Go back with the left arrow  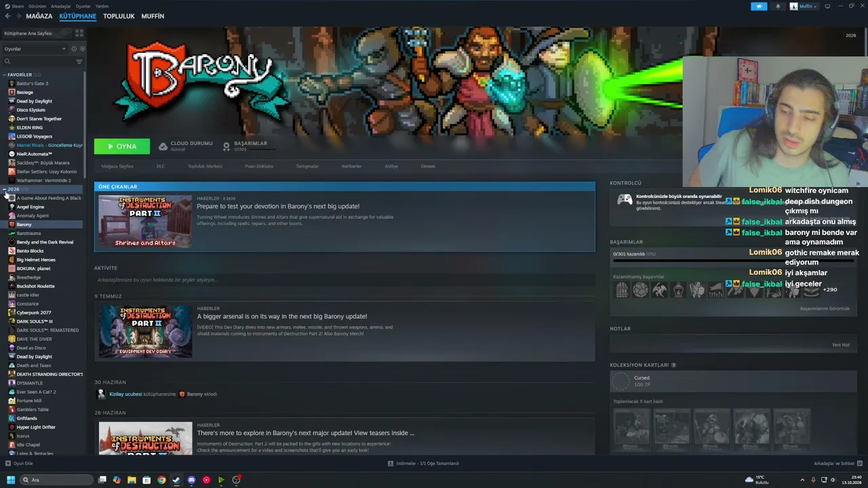coord(7,16)
